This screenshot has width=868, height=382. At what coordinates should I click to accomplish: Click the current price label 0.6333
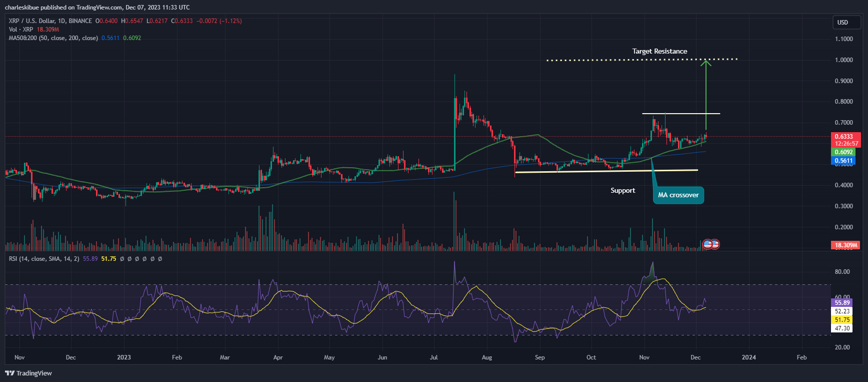[x=844, y=137]
